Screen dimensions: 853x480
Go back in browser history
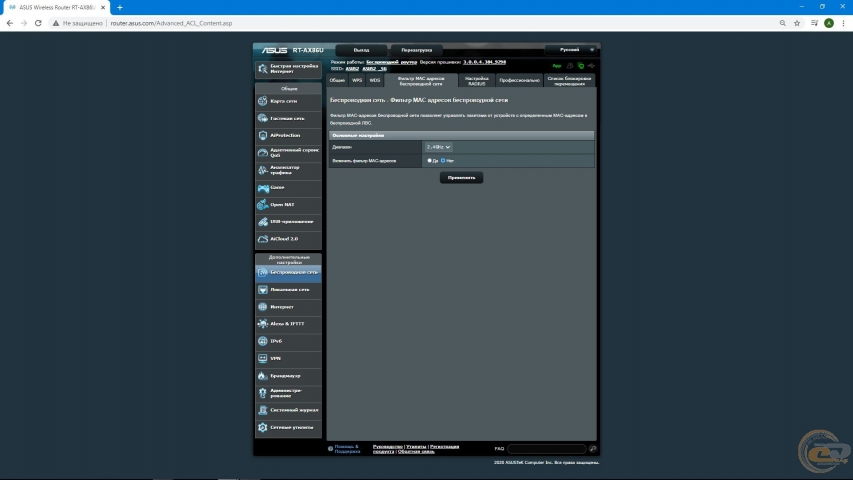[10, 23]
